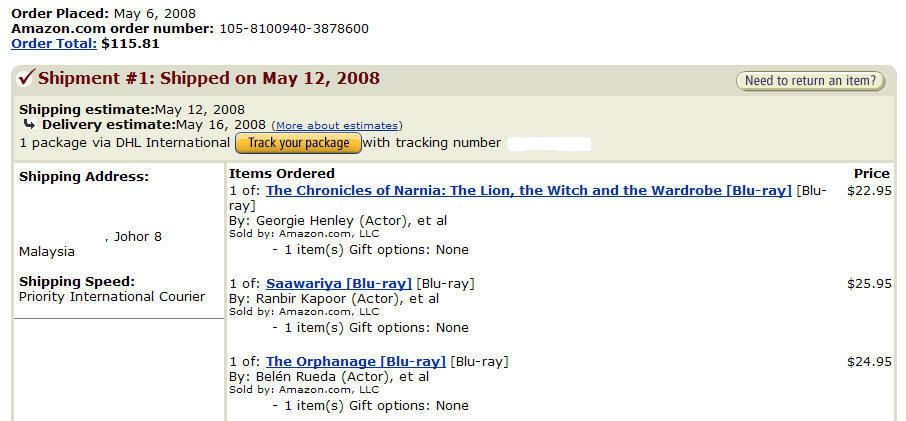Click the $25.95 price for Saawariya

[868, 283]
